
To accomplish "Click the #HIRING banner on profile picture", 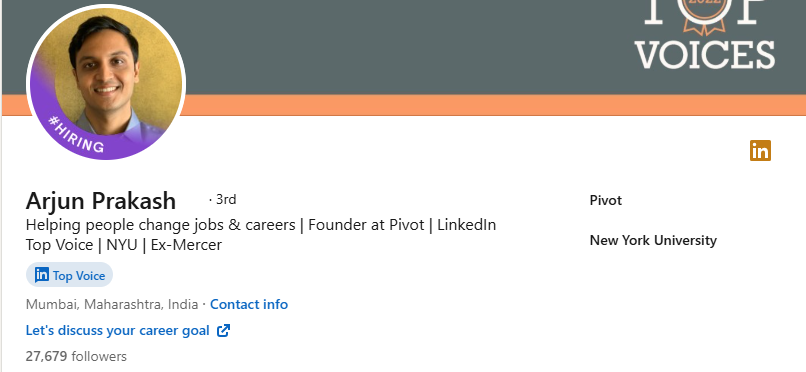I will click(x=76, y=135).
